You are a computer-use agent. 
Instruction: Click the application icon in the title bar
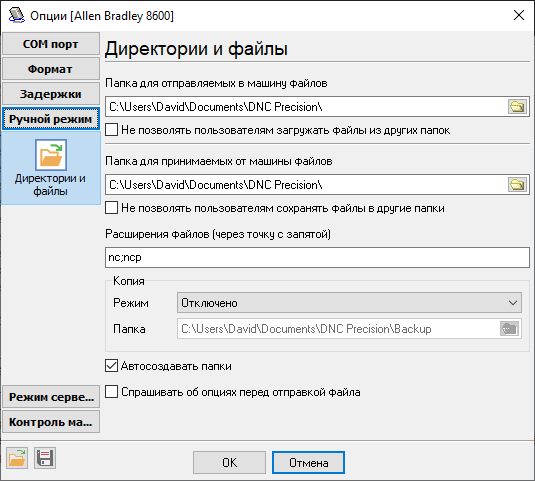pos(16,15)
